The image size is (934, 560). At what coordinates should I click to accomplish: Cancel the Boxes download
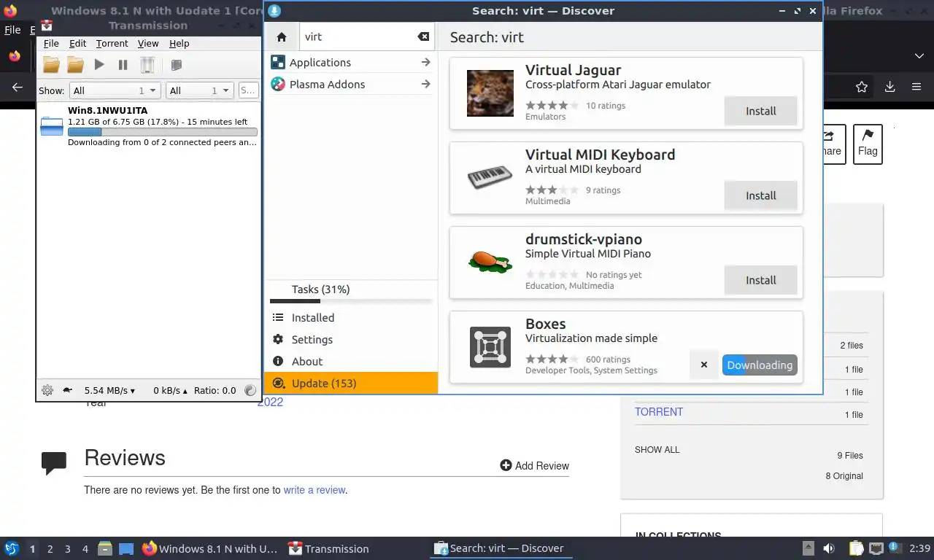[703, 365]
